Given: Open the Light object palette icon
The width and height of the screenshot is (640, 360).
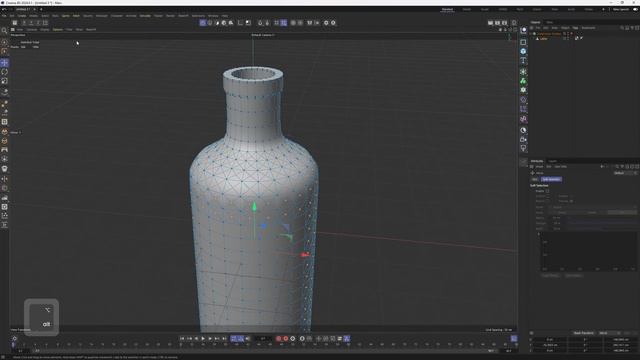Looking at the screenshot, I should (x=523, y=149).
